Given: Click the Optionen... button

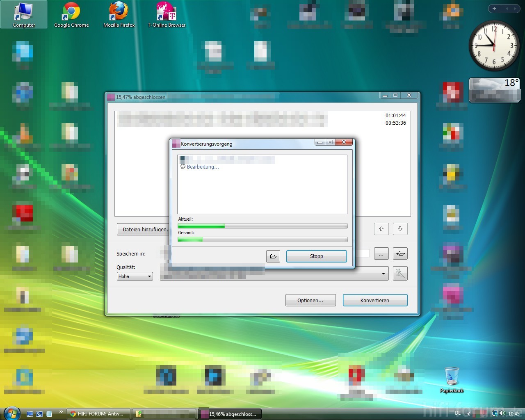Looking at the screenshot, I should click(x=310, y=300).
